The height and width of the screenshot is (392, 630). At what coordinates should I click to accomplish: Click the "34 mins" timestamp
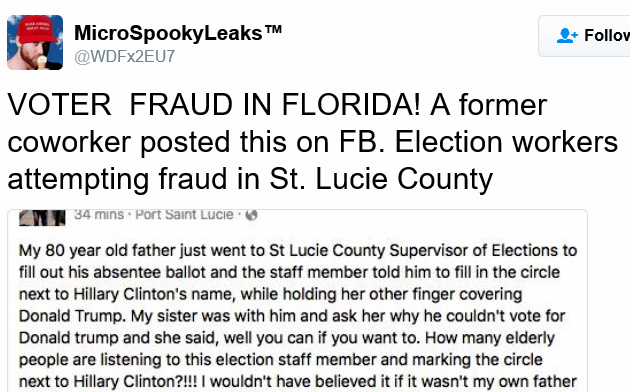[x=99, y=215]
